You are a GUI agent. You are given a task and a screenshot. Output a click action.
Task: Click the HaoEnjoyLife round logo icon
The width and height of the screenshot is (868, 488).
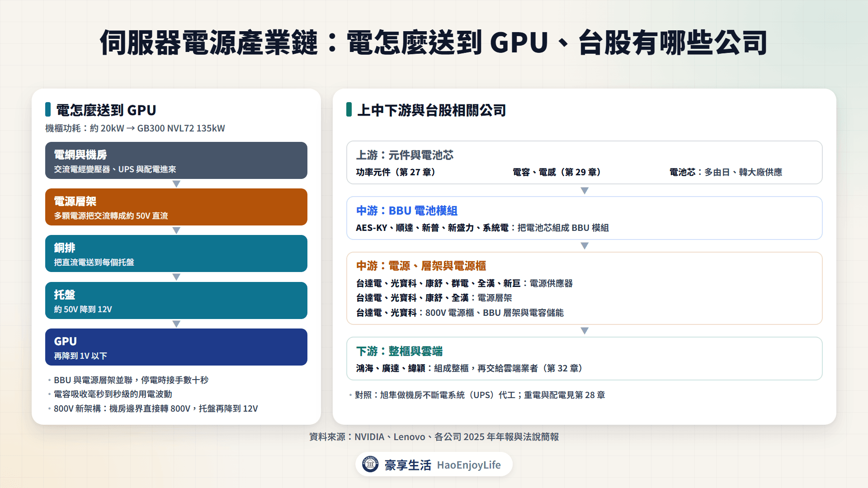click(x=370, y=464)
